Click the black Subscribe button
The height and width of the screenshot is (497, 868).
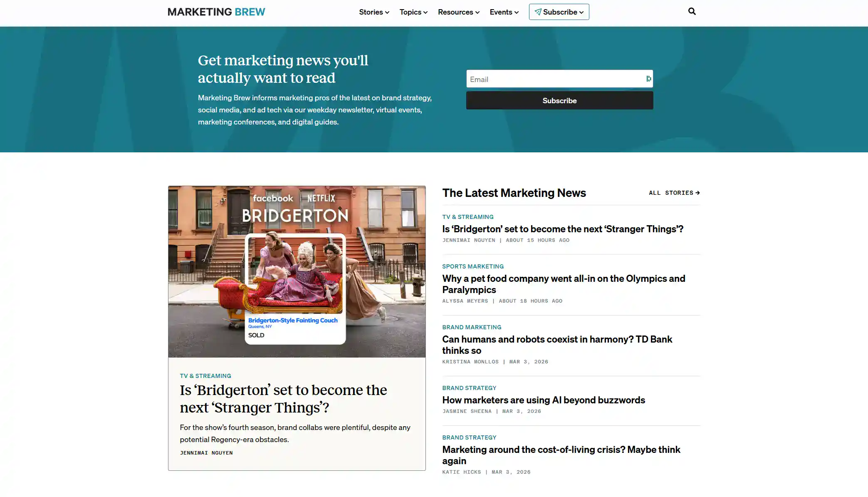click(559, 101)
